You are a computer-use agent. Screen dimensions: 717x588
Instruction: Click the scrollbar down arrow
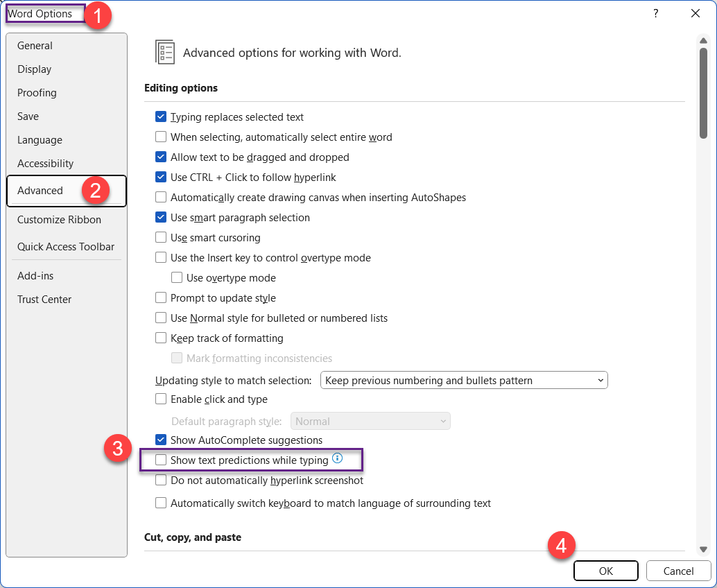[x=703, y=549]
